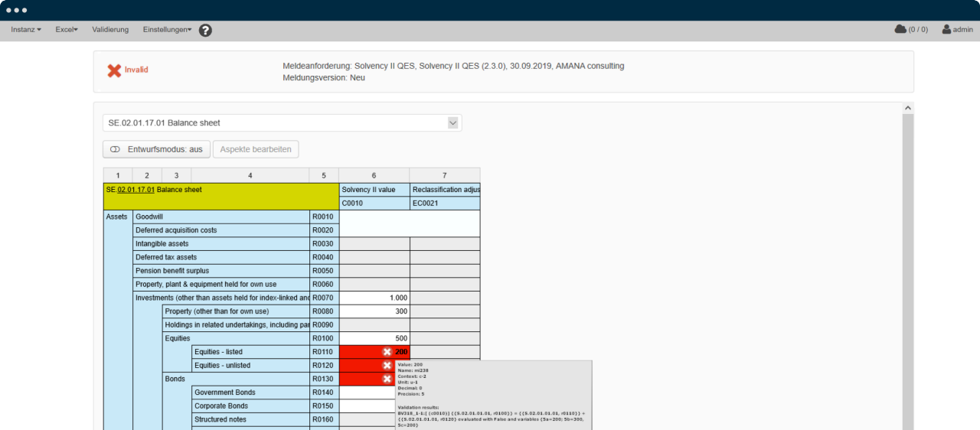Viewport: 980px width, 430px height.
Task: Click the help question mark icon
Action: point(205,31)
